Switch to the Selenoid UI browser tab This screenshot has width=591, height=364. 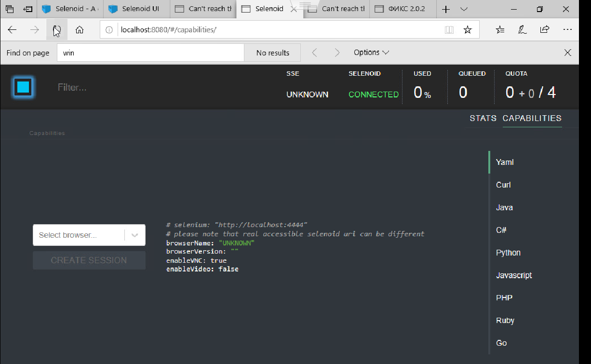137,9
